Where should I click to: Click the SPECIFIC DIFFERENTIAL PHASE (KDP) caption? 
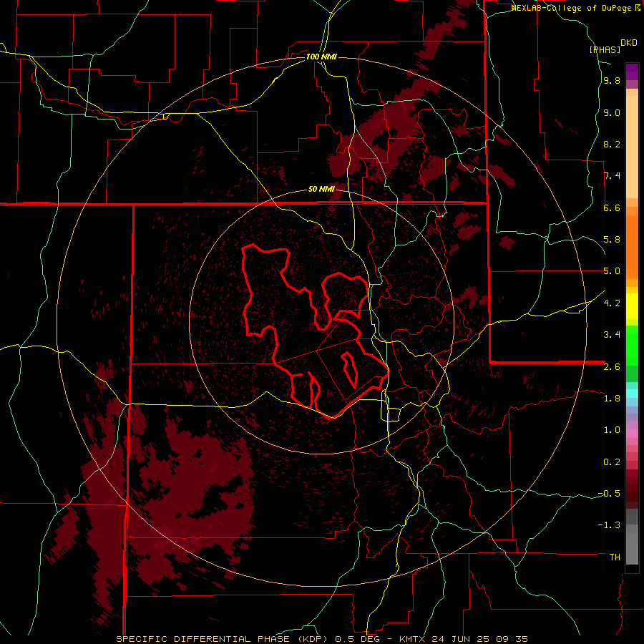click(222, 639)
